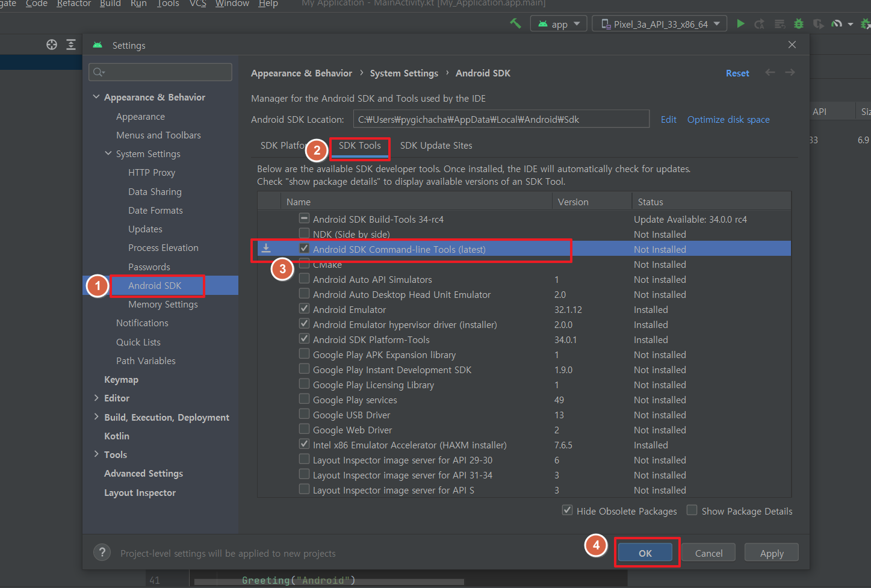Enable Show Package Details checkbox
The height and width of the screenshot is (588, 871).
[692, 510]
